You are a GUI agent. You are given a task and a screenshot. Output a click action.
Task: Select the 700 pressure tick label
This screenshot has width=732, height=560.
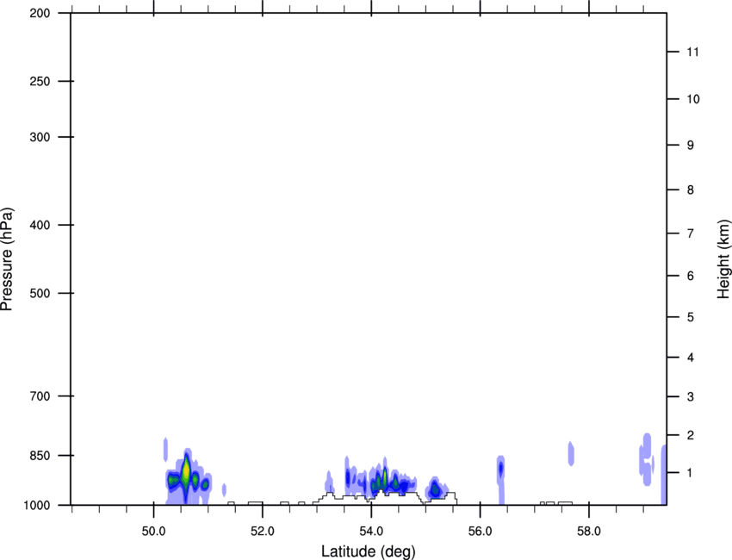coord(40,396)
